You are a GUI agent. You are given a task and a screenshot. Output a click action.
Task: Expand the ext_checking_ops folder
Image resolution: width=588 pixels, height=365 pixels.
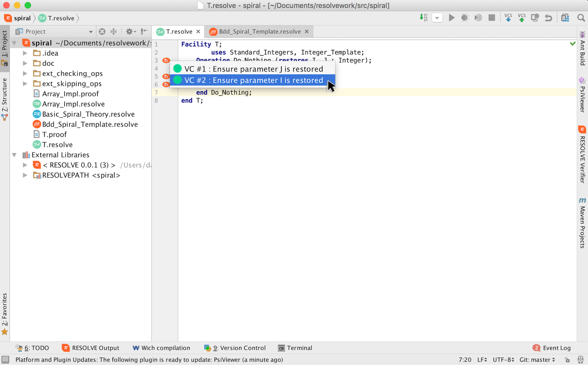(25, 73)
